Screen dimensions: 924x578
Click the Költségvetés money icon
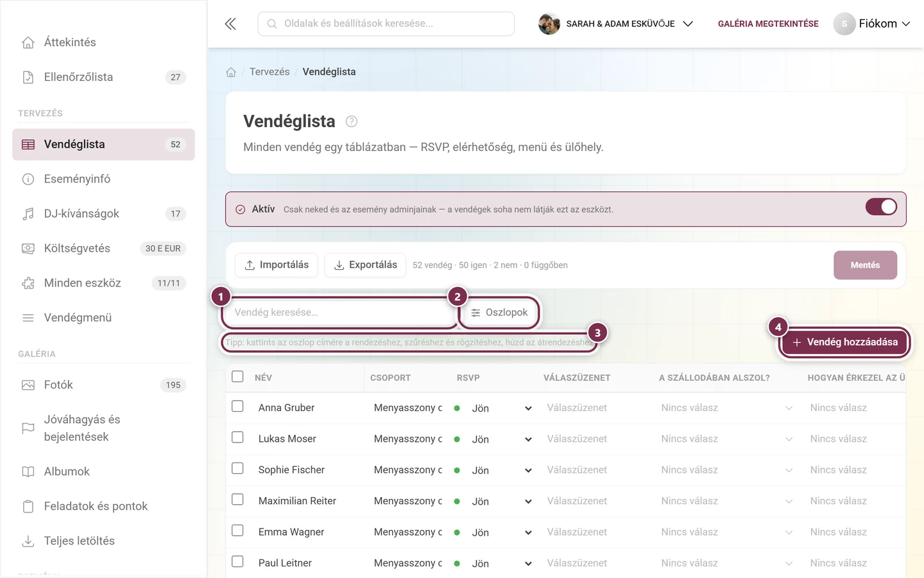pos(28,249)
